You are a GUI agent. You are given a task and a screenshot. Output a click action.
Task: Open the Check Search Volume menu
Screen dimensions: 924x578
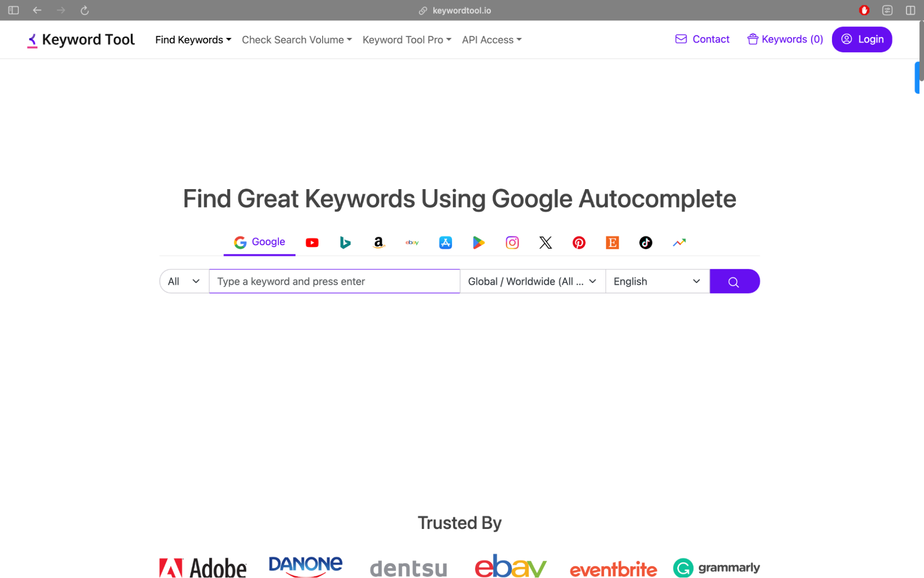pos(297,40)
